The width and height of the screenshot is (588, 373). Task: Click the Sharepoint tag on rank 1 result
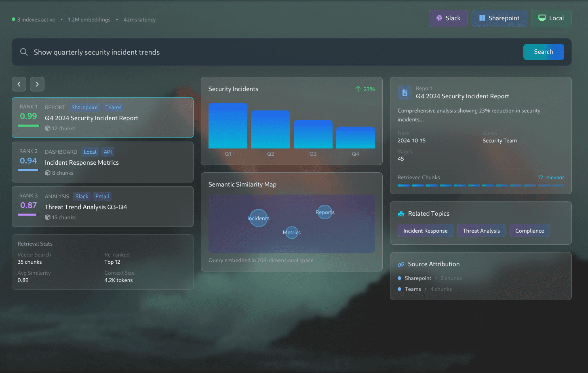click(85, 107)
